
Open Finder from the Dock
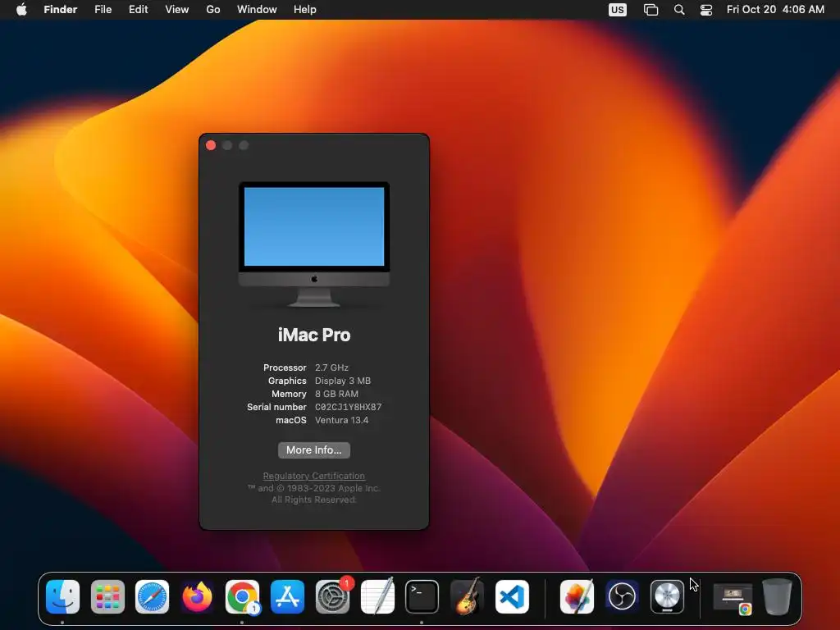[x=62, y=596]
